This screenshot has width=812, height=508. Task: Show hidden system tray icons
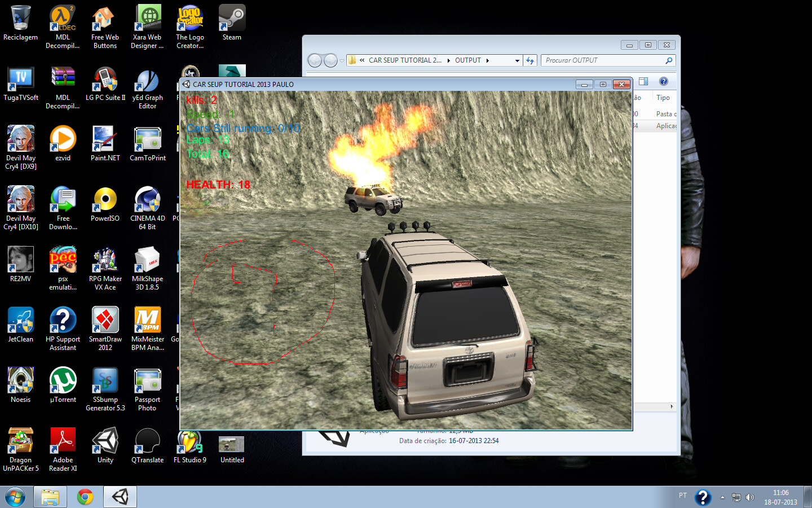(722, 497)
